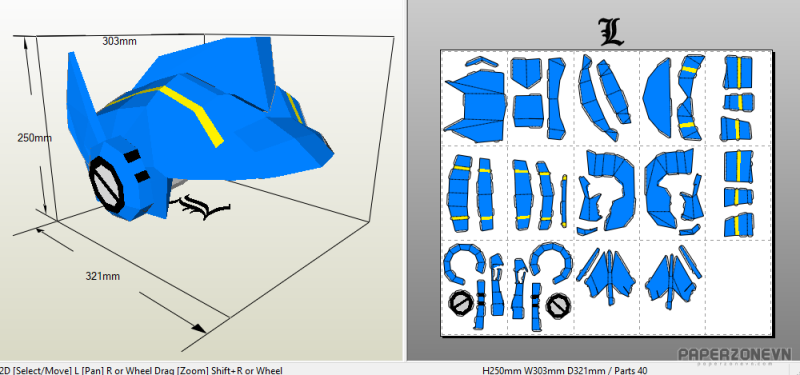The height and width of the screenshot is (375, 800).
Task: Click the PAPERZONEVN watermark
Action: pyautogui.click(x=734, y=354)
